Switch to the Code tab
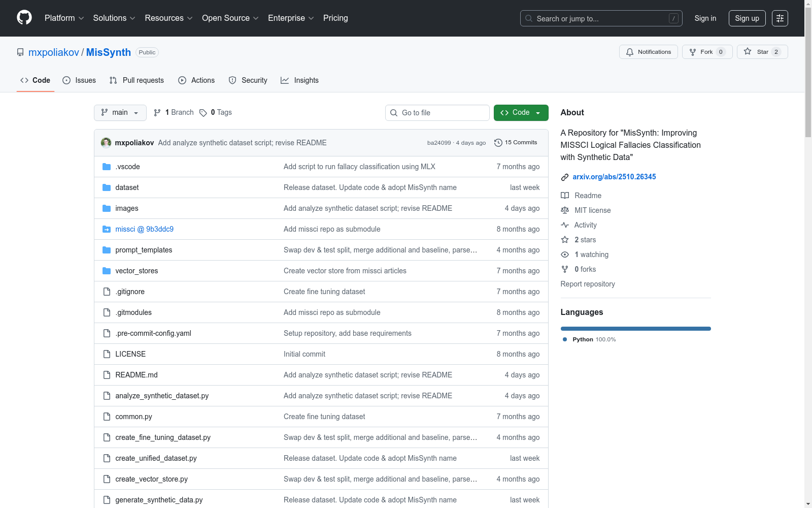The height and width of the screenshot is (508, 812). click(36, 80)
